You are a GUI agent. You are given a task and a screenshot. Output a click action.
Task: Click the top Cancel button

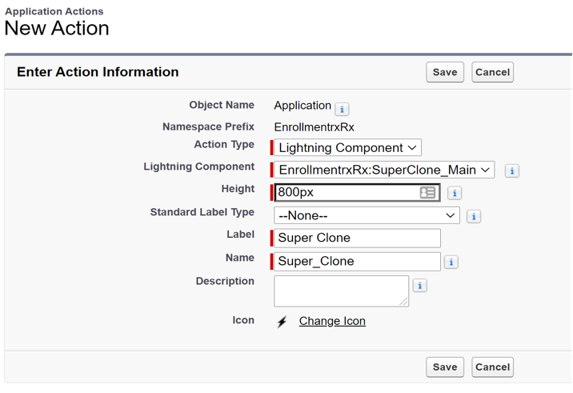tap(492, 72)
